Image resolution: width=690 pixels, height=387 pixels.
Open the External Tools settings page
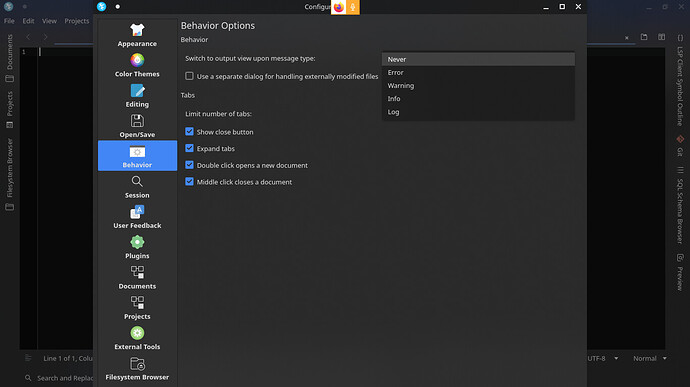[x=137, y=339]
